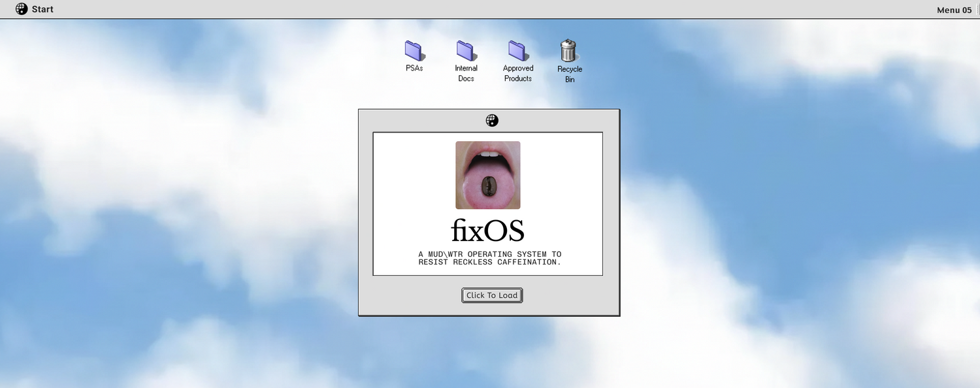
Task: Click the large fixOS title text
Action: (488, 231)
